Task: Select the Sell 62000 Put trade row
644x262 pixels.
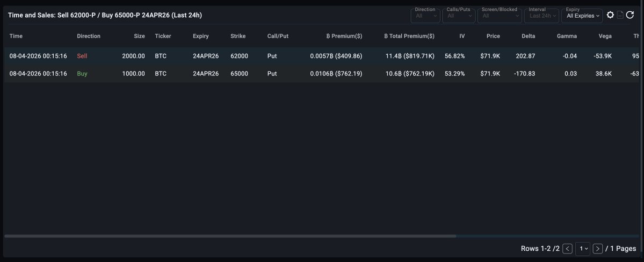Action: (215, 56)
